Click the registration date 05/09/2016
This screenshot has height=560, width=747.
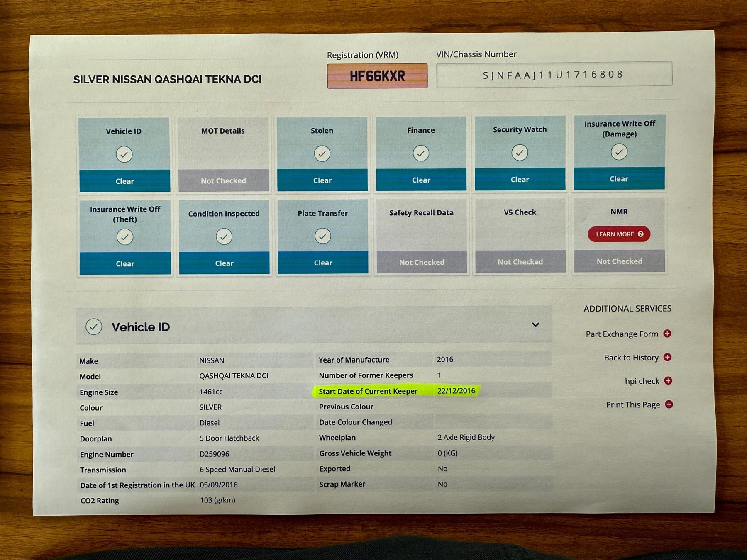(x=218, y=485)
